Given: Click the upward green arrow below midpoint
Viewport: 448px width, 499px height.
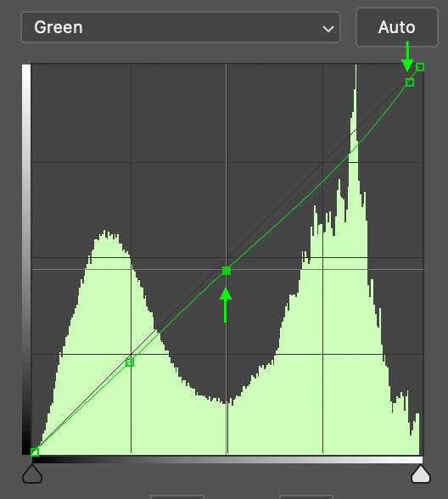Looking at the screenshot, I should (x=226, y=305).
